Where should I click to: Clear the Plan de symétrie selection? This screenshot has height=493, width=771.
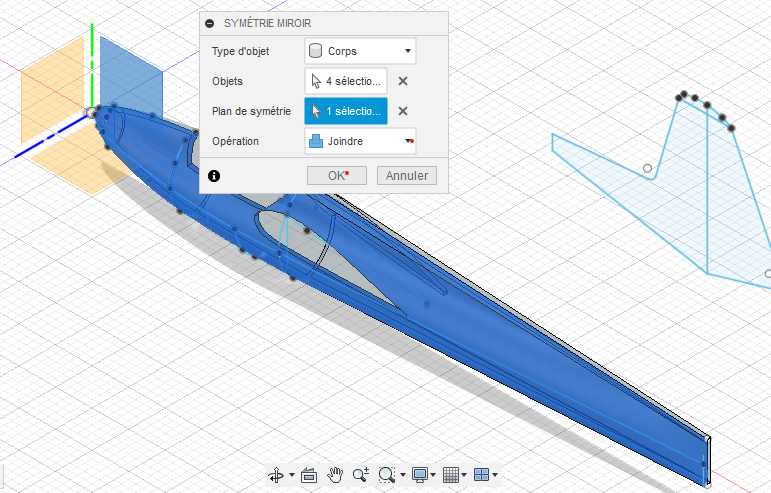(x=403, y=111)
